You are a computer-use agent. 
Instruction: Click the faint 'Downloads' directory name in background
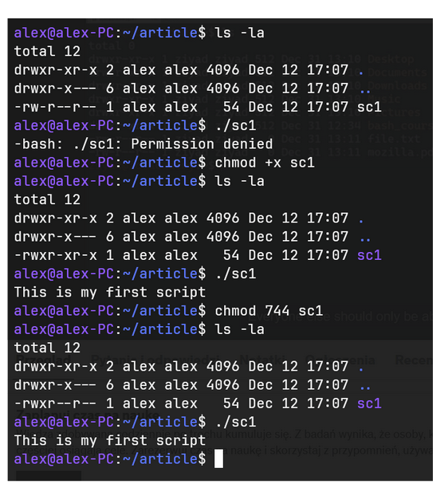point(398,85)
